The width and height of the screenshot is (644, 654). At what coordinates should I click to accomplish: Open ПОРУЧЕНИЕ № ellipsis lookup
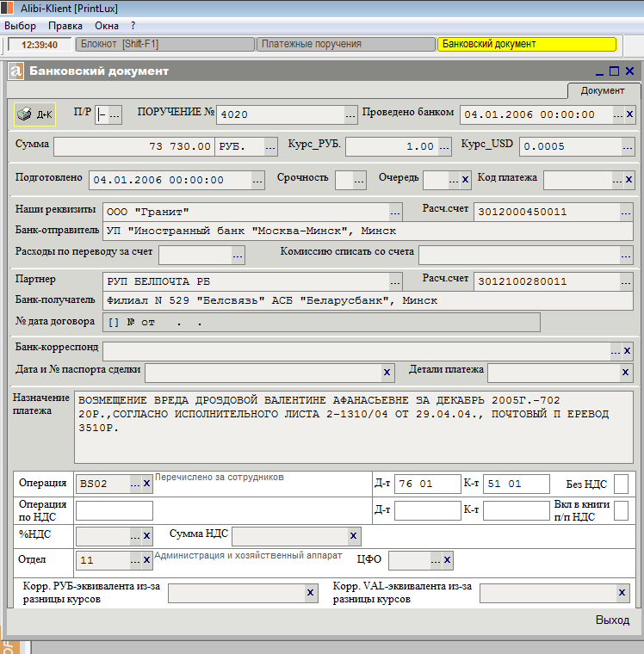[350, 115]
